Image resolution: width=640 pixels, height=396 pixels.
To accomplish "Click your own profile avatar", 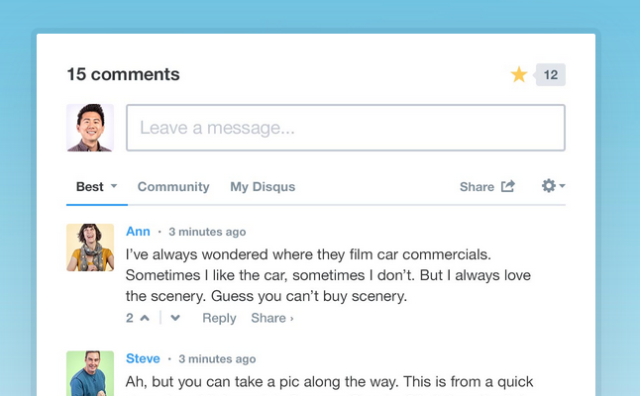I will click(x=90, y=128).
